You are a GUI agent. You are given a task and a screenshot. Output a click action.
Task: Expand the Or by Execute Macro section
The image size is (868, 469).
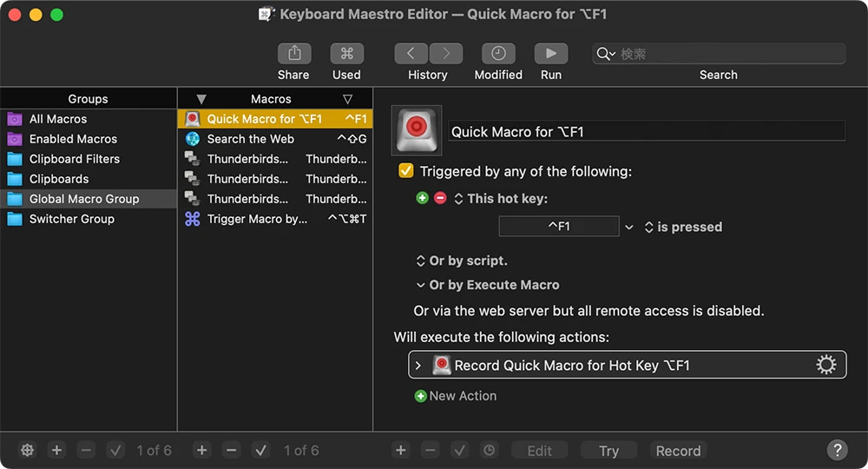421,285
